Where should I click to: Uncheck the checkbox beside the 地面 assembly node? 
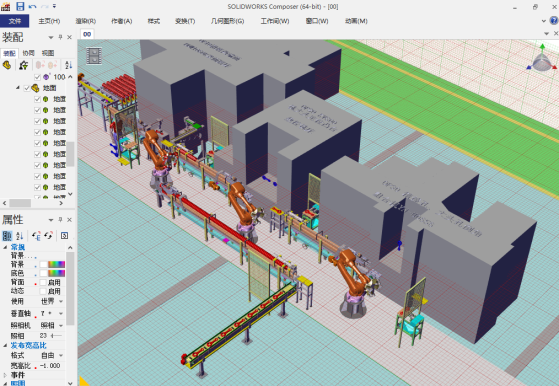(27, 88)
